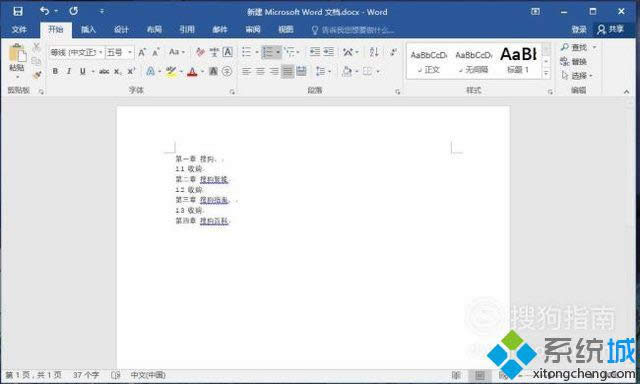The image size is (640, 384).
Task: Undo the last action
Action: [44, 11]
